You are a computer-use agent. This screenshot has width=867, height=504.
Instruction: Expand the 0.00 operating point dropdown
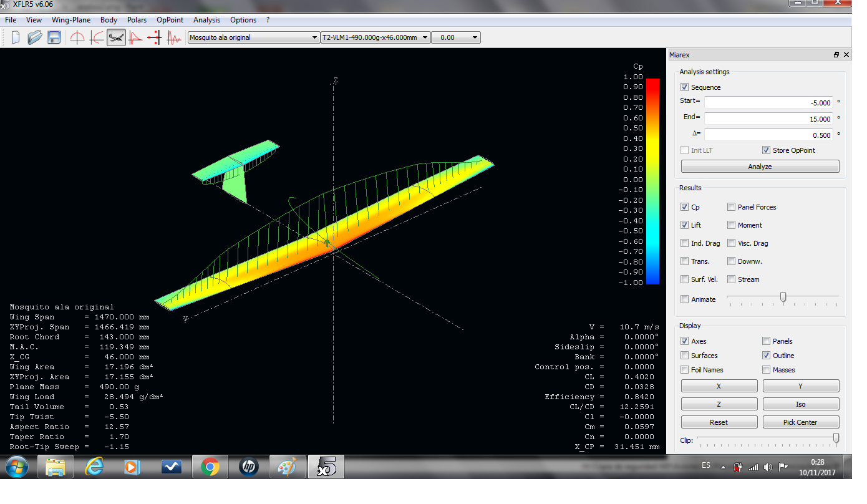point(475,37)
